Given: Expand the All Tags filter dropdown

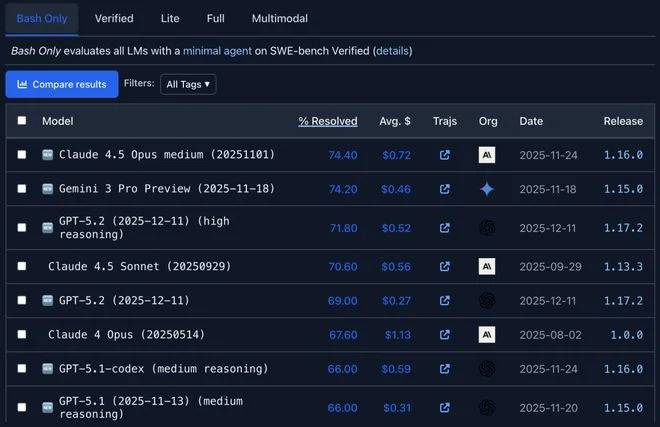Looking at the screenshot, I should [x=188, y=84].
